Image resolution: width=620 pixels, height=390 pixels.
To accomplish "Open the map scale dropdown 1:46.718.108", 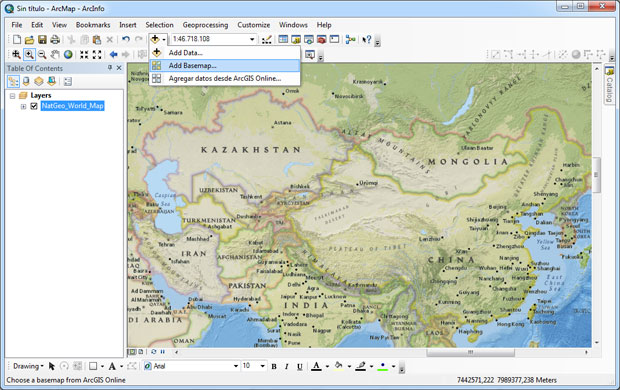I will click(252, 39).
